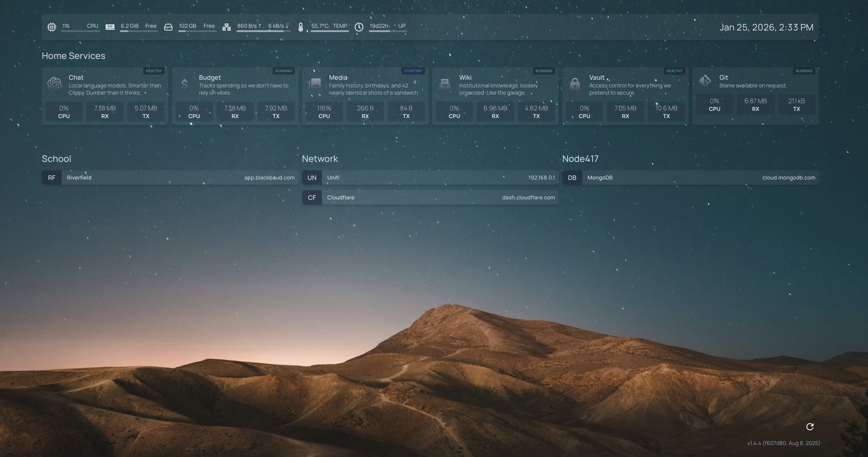Click the network throughput icon in top bar
Screen dimensions: 868x457
pos(227,27)
